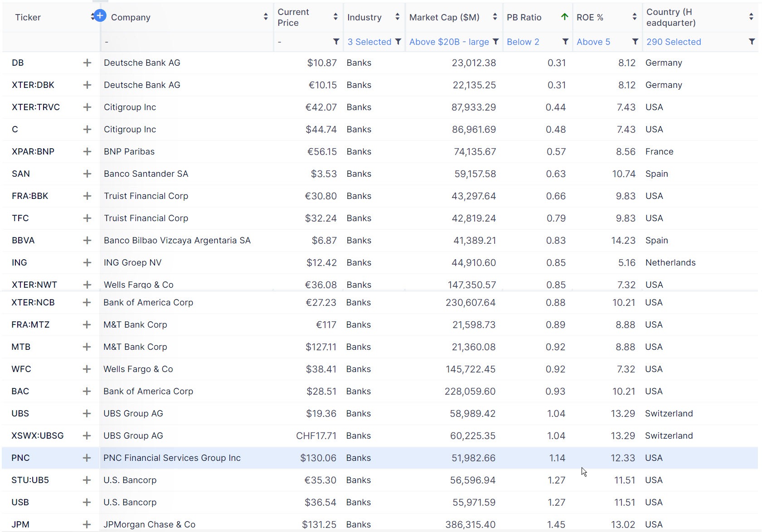Screen dimensions: 762x532
Task: Click the ROE % header label
Action: [x=590, y=17]
